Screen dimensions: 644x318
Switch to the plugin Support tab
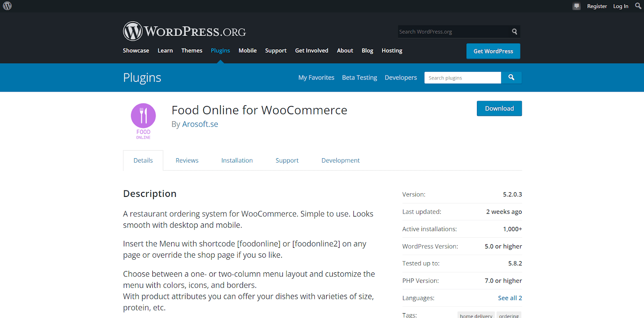[287, 160]
